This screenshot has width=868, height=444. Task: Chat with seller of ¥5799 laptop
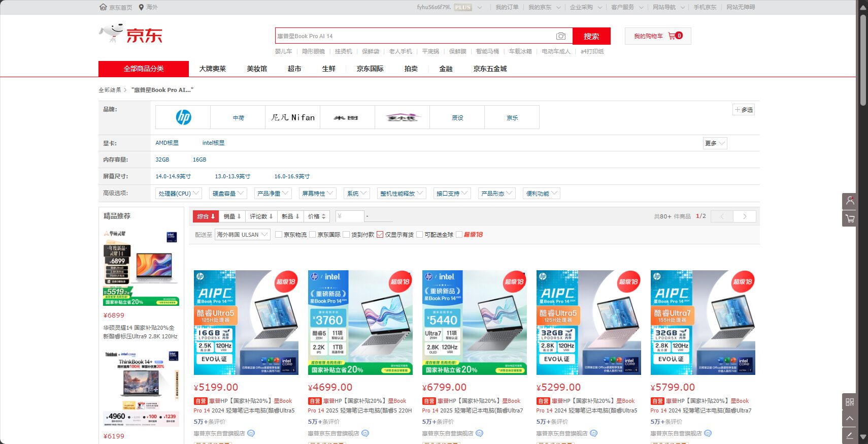click(708, 433)
